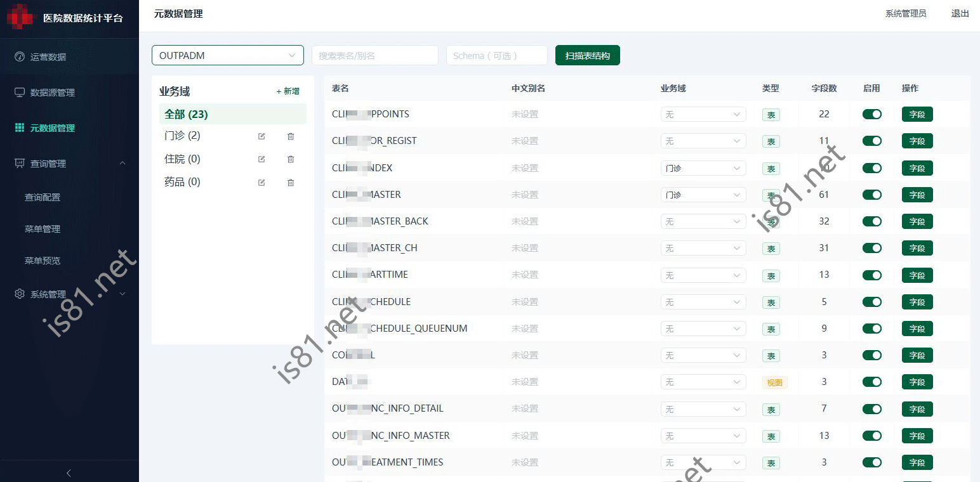The width and height of the screenshot is (980, 482).
Task: Click the 元数据管理 page title
Action: pos(178,13)
